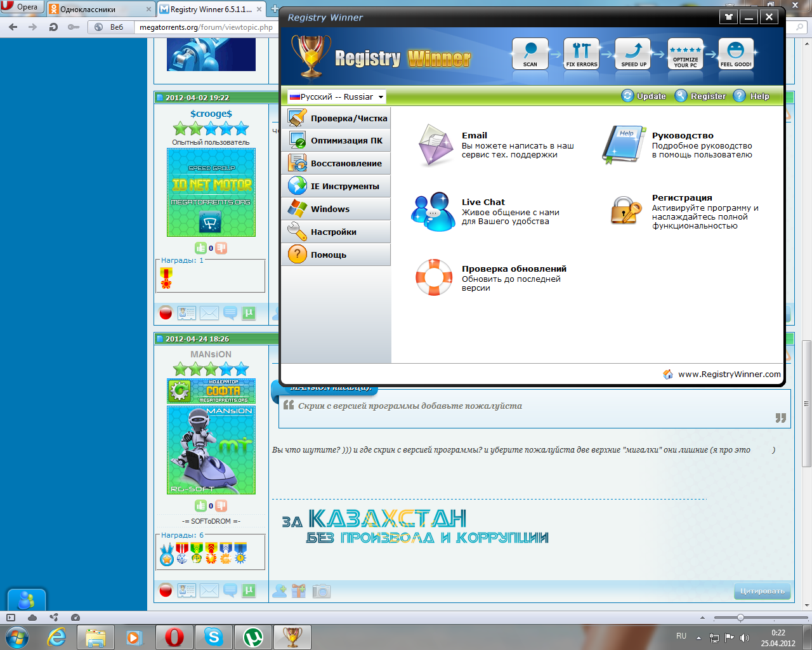Open the Руководство help book icon

tap(623, 145)
